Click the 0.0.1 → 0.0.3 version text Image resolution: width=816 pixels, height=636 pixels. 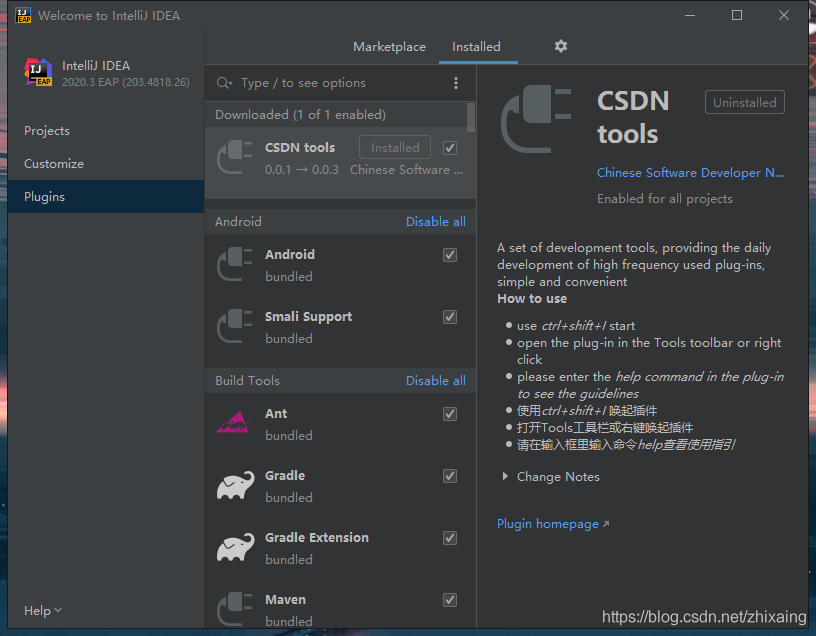[x=301, y=170]
